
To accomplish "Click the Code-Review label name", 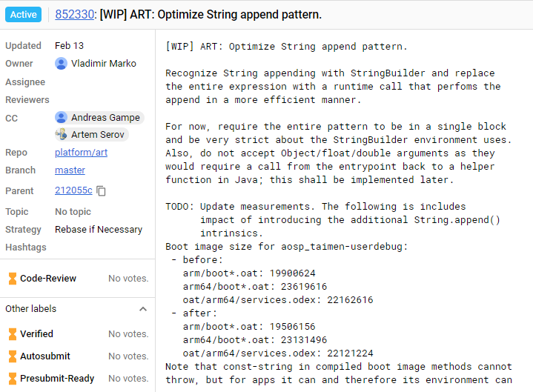I will click(48, 278).
